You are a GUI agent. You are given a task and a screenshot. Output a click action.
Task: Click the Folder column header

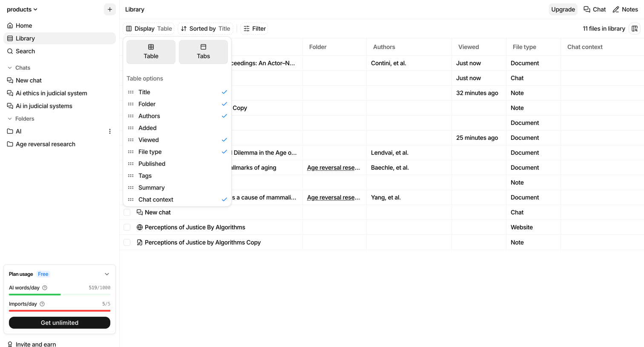click(334, 47)
